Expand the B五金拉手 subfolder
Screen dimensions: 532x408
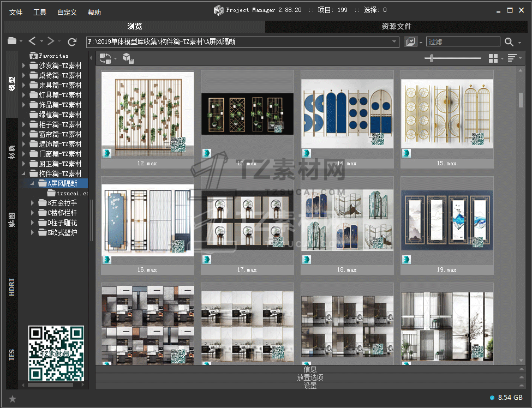coord(33,203)
